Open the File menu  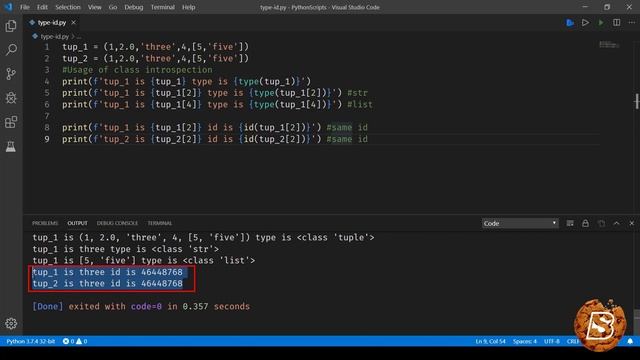click(x=25, y=7)
